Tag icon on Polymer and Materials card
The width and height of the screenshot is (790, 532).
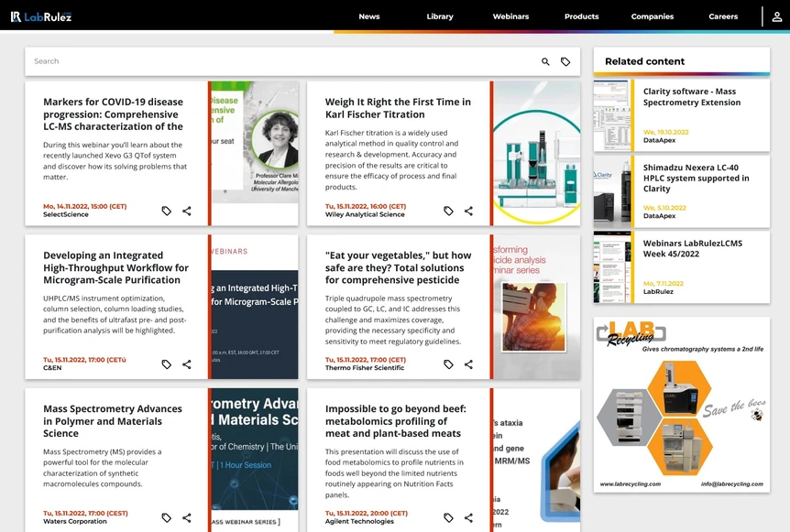(x=166, y=518)
